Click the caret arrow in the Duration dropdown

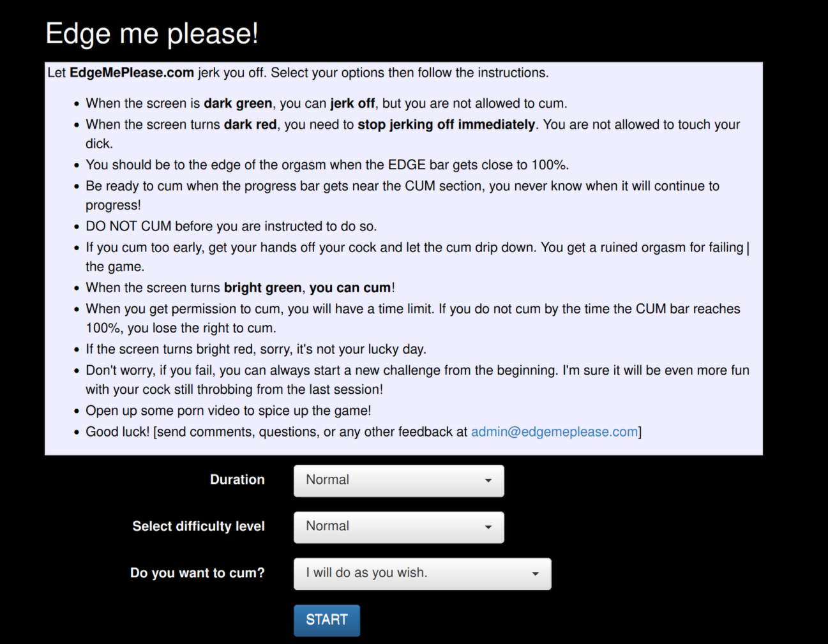click(x=488, y=481)
